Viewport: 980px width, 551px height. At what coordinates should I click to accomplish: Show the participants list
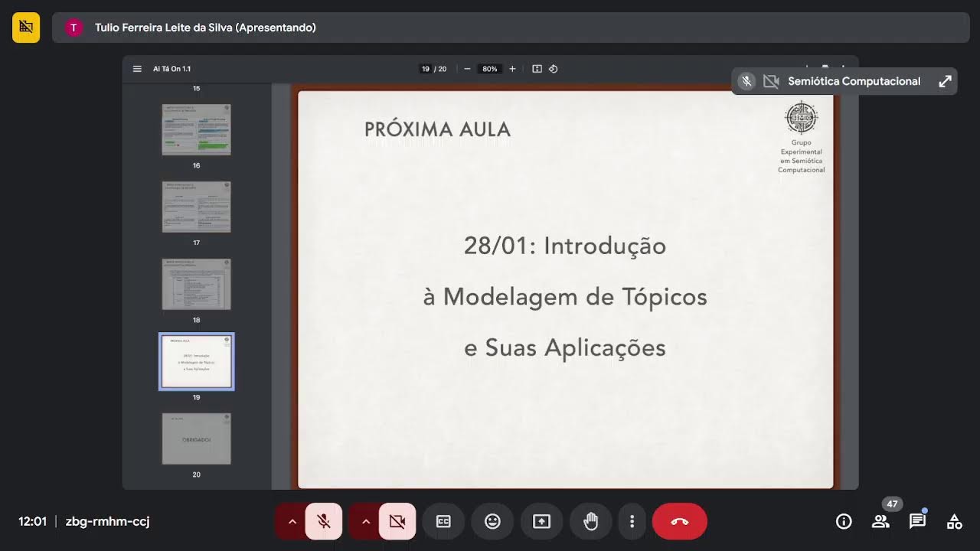880,521
